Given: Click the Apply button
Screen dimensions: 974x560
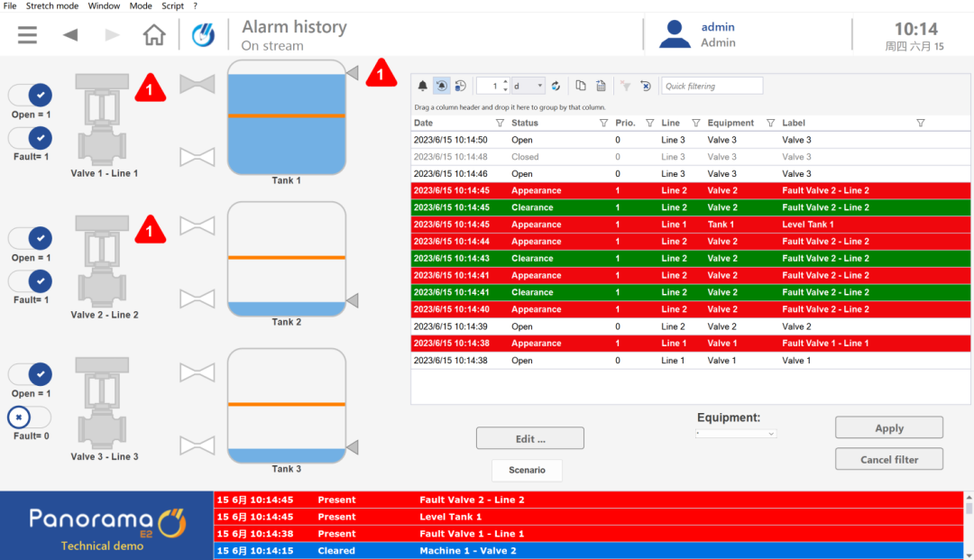Looking at the screenshot, I should [x=888, y=427].
